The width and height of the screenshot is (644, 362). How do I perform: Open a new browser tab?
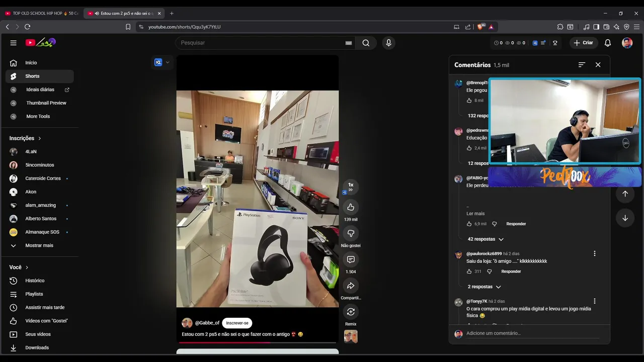point(172,13)
